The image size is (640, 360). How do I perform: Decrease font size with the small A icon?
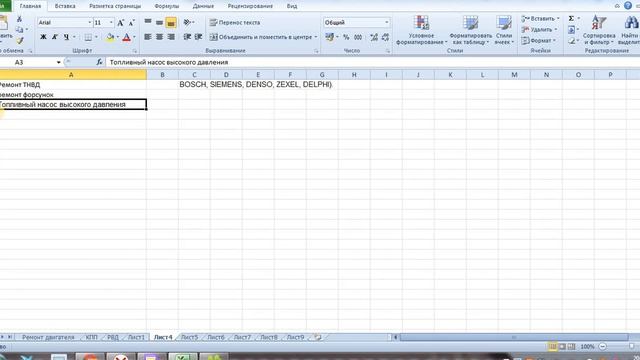click(x=131, y=23)
